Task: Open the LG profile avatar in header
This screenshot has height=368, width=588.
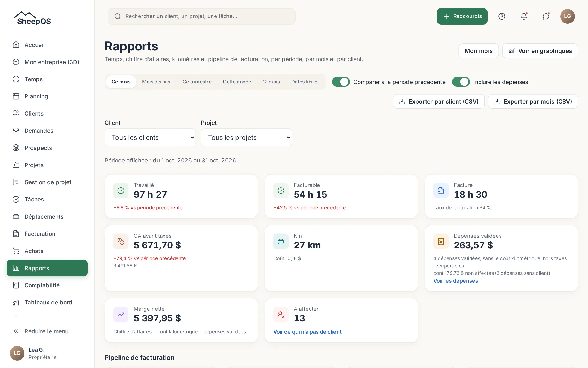Action: (x=567, y=16)
